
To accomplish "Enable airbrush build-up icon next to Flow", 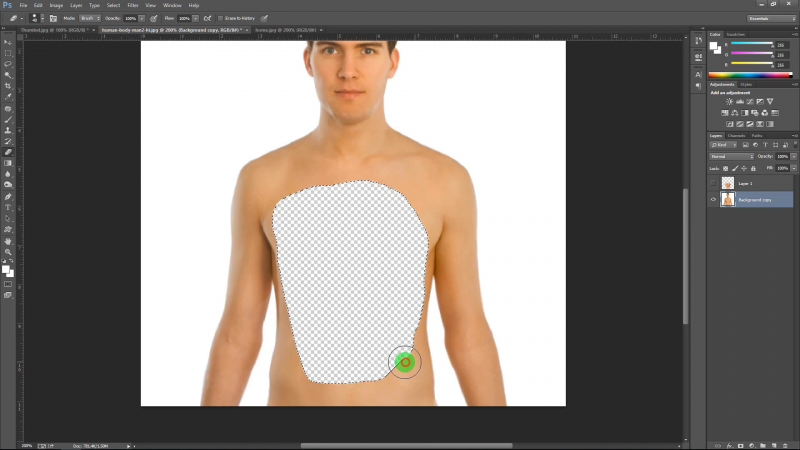I will tap(207, 18).
